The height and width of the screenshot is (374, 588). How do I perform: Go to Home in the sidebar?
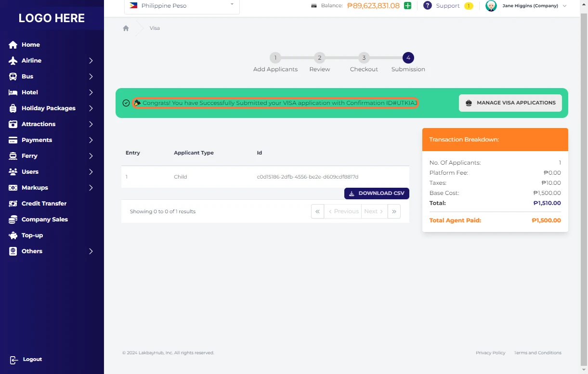point(30,45)
